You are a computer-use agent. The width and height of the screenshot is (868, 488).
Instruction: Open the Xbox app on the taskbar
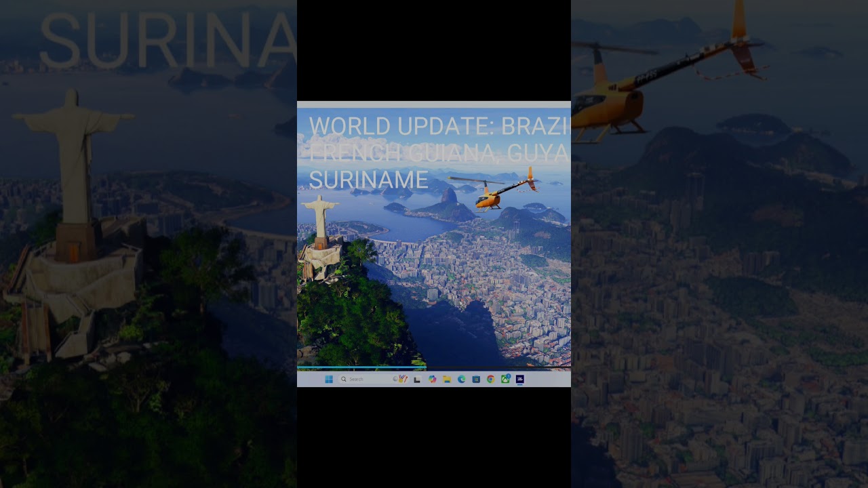pos(505,379)
